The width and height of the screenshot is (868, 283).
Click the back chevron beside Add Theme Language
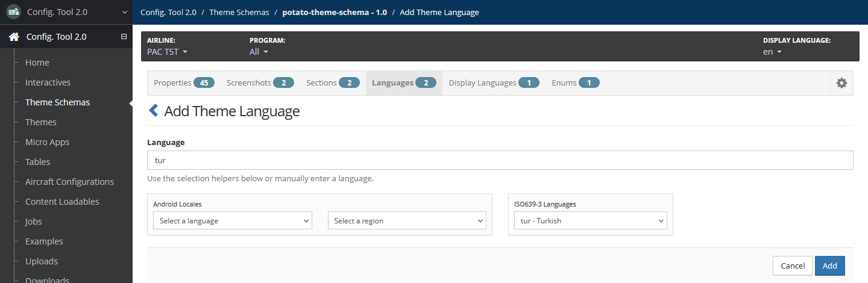(153, 110)
